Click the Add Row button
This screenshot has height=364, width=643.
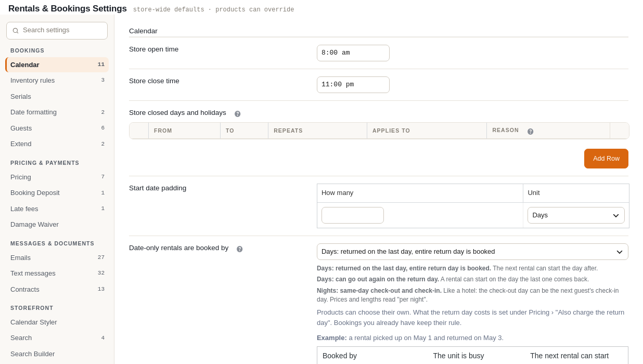pyautogui.click(x=606, y=159)
